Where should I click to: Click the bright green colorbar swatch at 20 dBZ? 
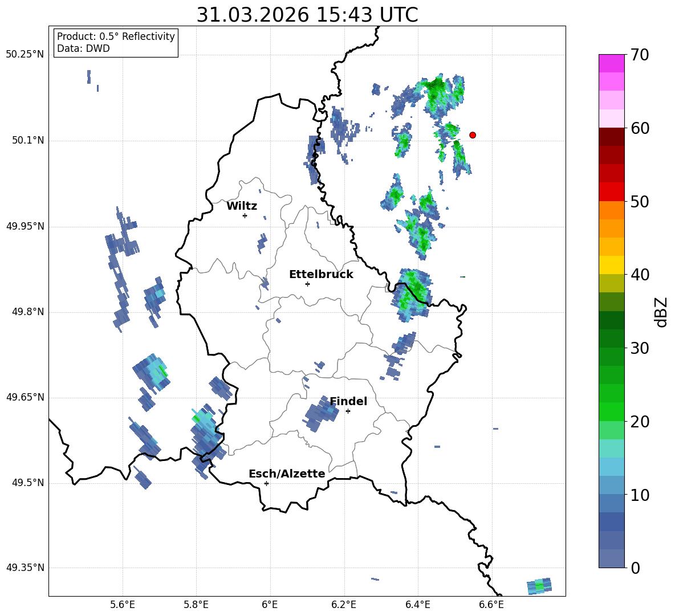coord(611,411)
